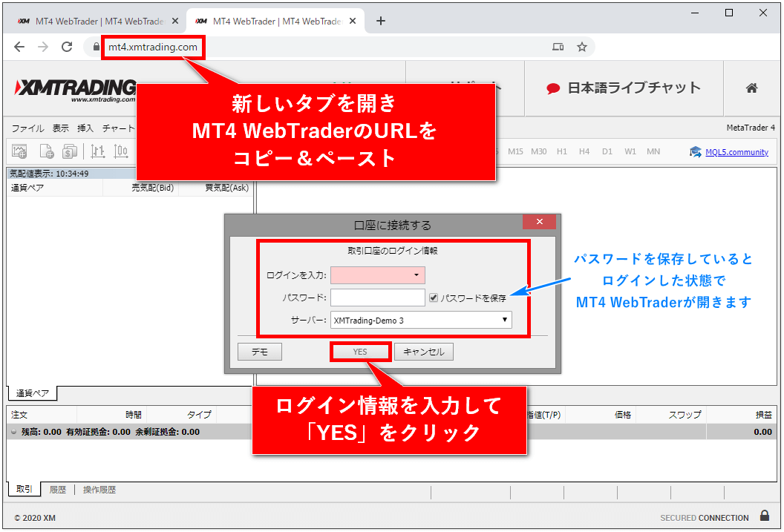Click the 気配値表示 time header
Screen dimensions: 784x532
[x=49, y=174]
